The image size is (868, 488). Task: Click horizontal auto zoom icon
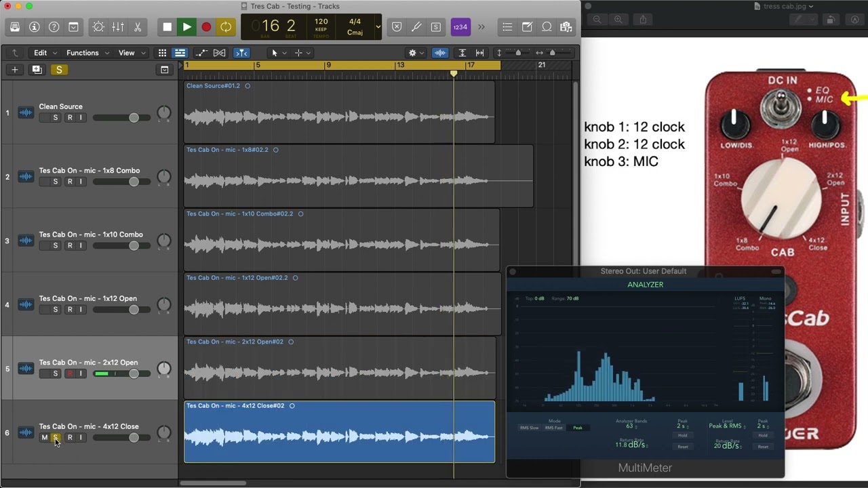pos(480,53)
